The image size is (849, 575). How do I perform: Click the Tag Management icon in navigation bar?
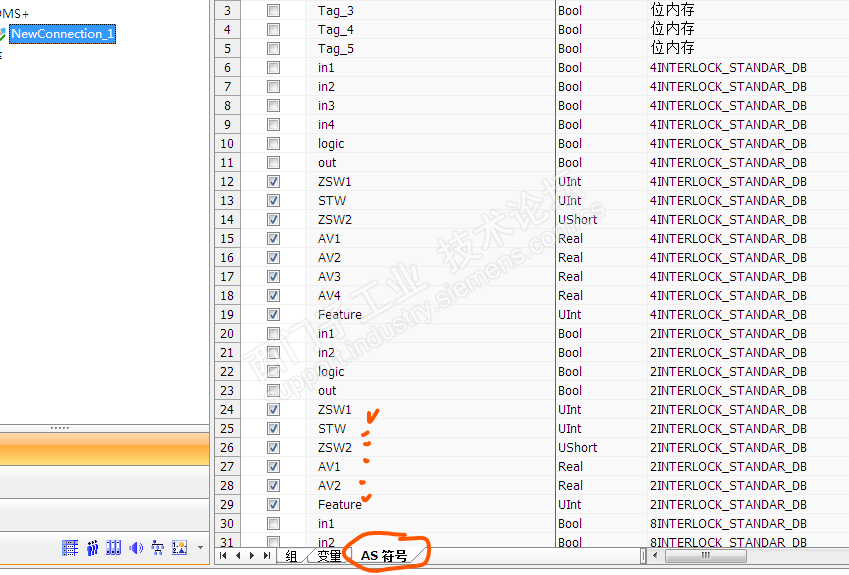(70, 547)
